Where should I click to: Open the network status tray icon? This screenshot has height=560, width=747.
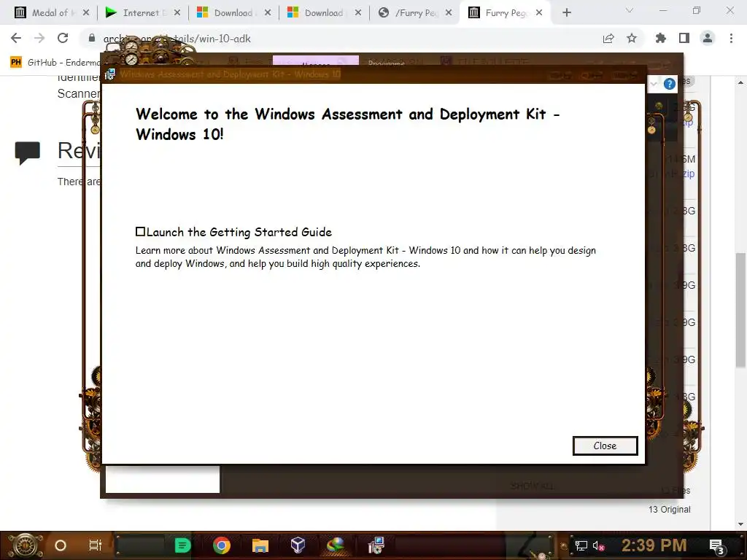(581, 545)
